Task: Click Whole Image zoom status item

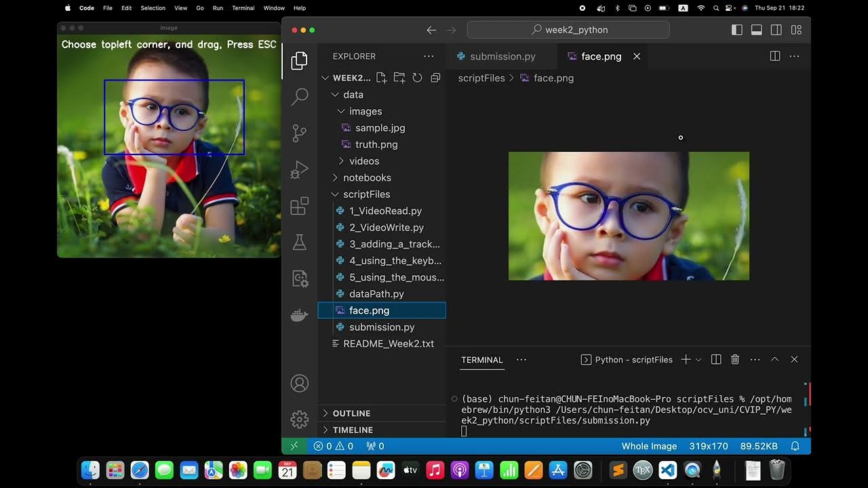Action: click(x=649, y=446)
